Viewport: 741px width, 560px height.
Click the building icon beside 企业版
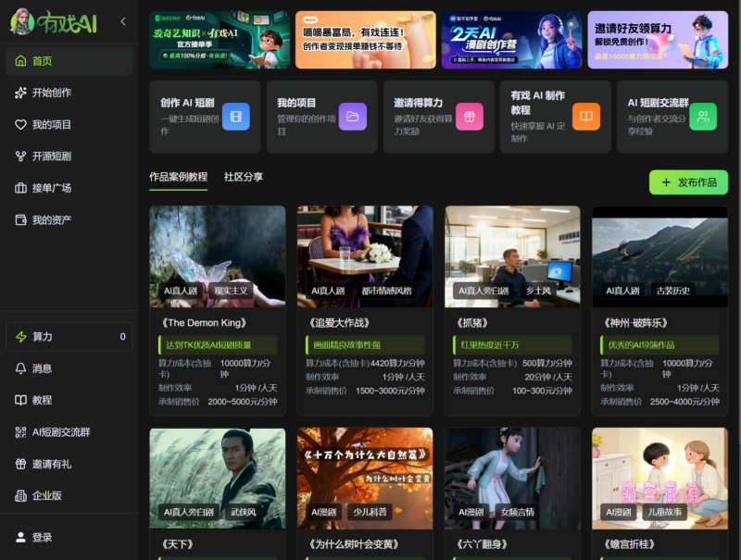coord(20,495)
